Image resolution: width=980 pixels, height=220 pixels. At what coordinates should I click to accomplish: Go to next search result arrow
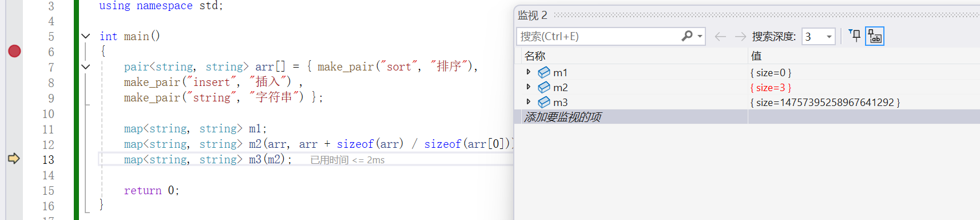(x=740, y=37)
